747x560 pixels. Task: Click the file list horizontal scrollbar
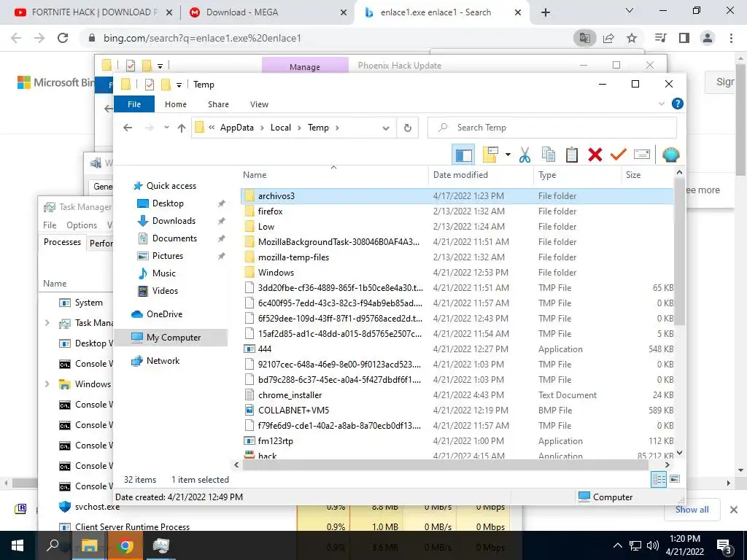pyautogui.click(x=445, y=464)
